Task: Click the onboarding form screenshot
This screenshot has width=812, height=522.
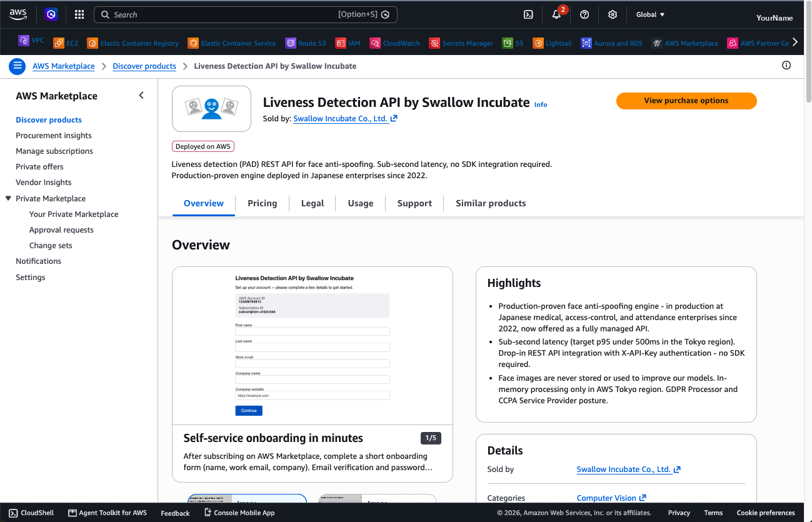Action: click(x=313, y=346)
